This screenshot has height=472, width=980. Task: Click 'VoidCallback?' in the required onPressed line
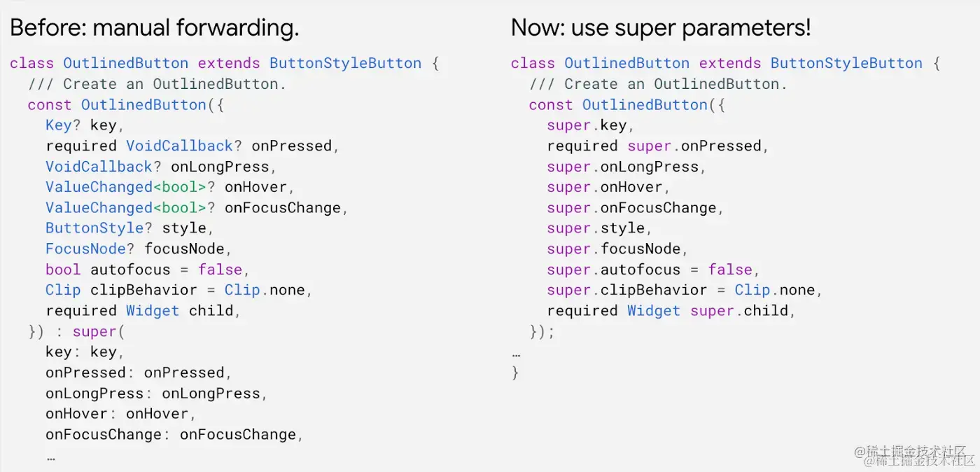pos(184,146)
